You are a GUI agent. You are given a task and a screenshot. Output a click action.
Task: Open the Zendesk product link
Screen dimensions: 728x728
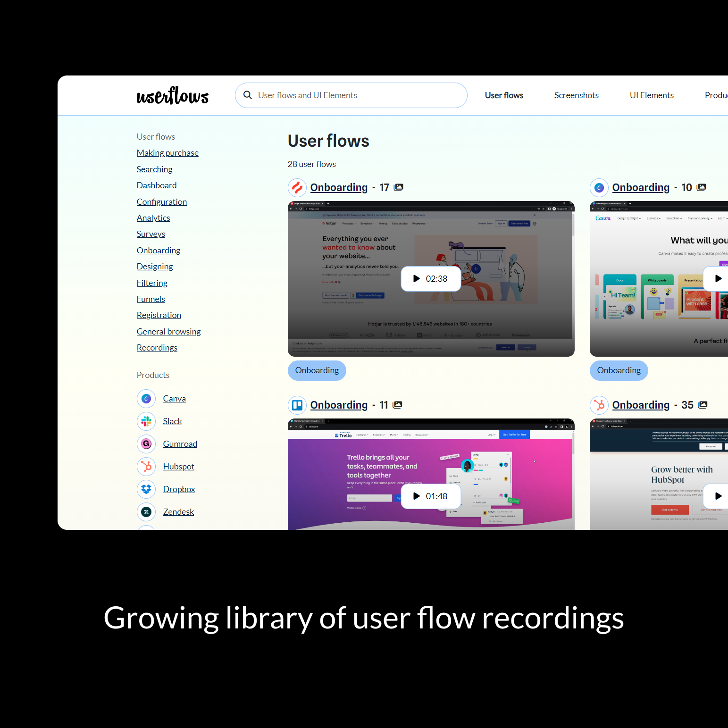pyautogui.click(x=179, y=512)
